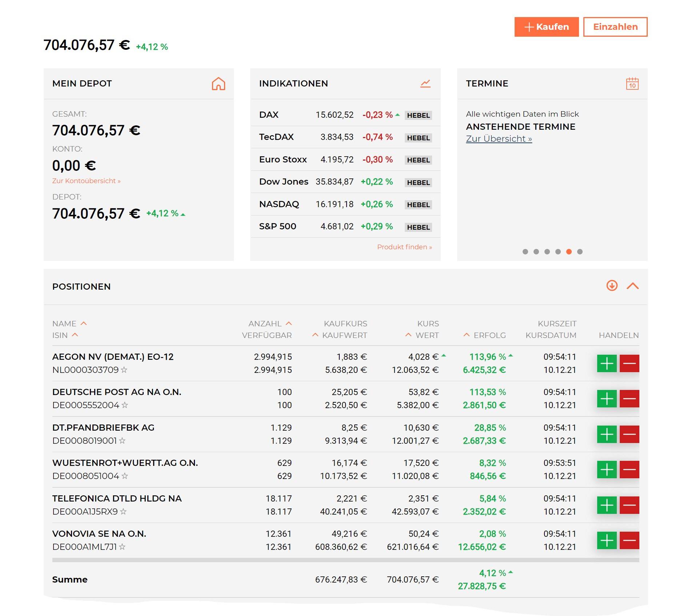Screen dimensions: 691x616
Task: Star DT.PFANDBRIEFBK AG as favorite
Action: (122, 440)
